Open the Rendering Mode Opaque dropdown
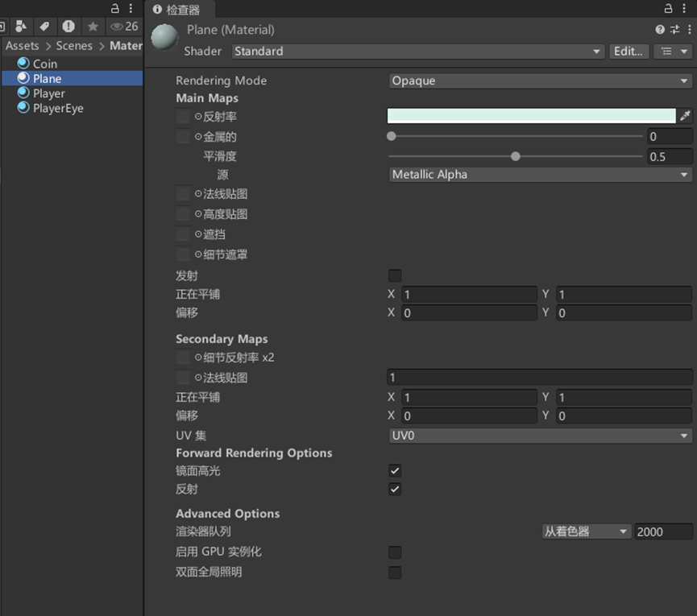 (540, 81)
